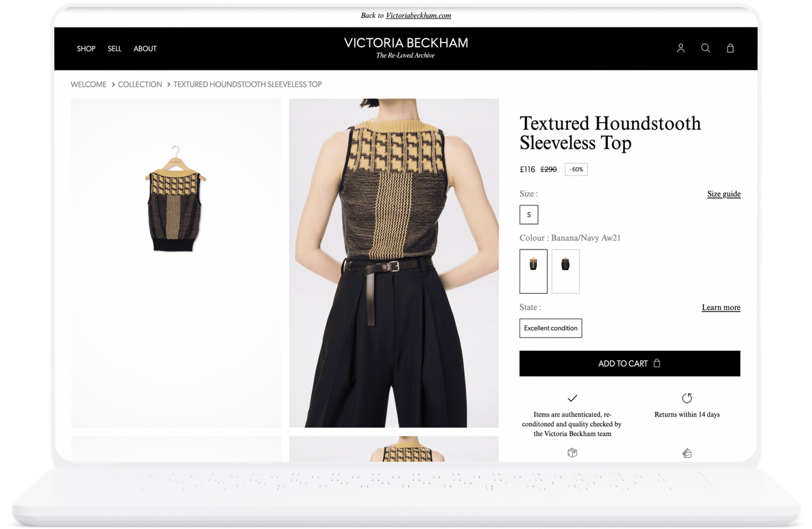Image resolution: width=812 pixels, height=529 pixels.
Task: Click the checkmark authentication icon
Action: pos(572,398)
